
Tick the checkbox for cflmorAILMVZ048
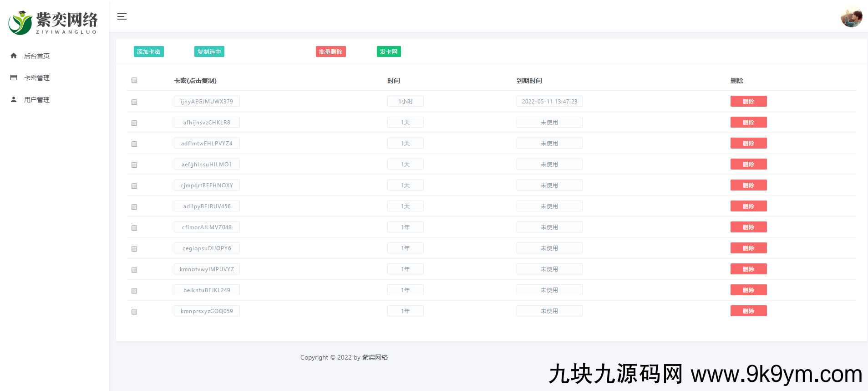pos(134,228)
